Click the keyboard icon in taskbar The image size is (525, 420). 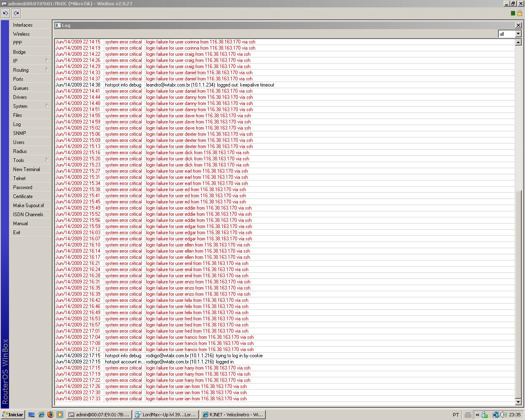[x=468, y=415]
